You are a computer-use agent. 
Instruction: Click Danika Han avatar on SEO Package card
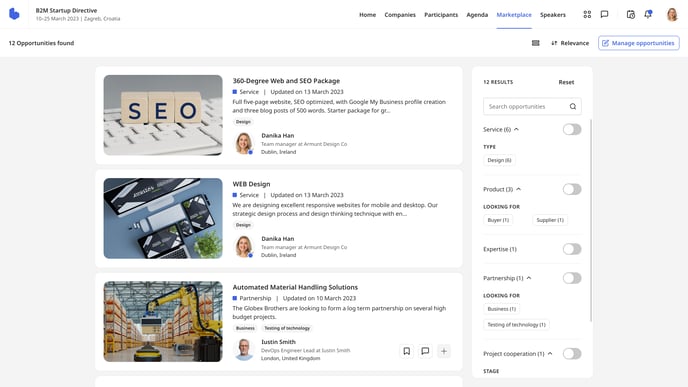tap(244, 143)
